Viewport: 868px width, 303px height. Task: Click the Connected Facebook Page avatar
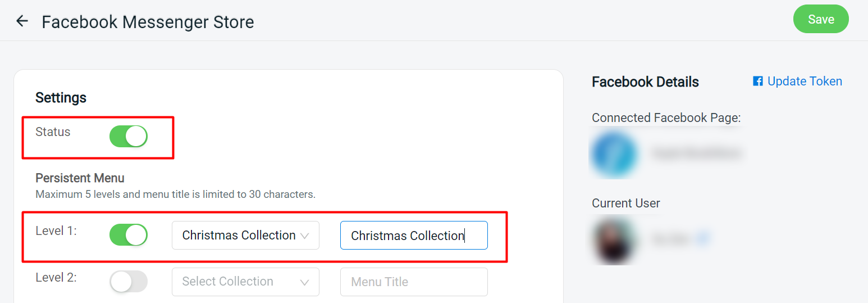point(614,154)
